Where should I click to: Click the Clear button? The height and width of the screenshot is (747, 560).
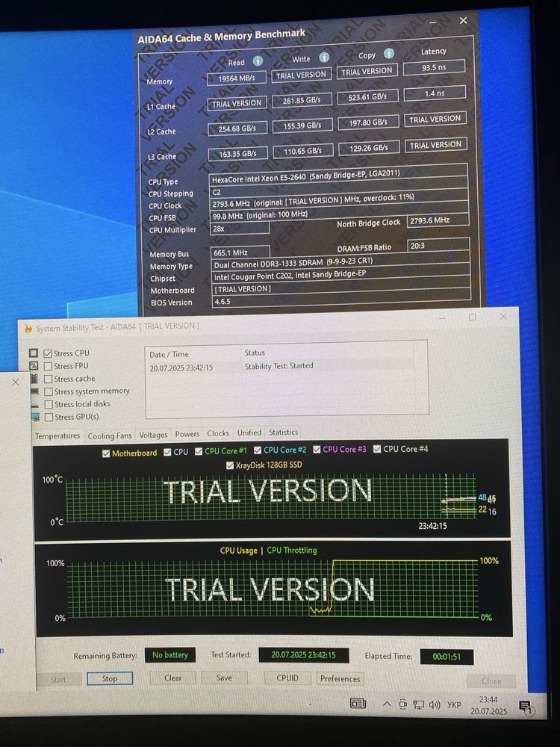(173, 678)
